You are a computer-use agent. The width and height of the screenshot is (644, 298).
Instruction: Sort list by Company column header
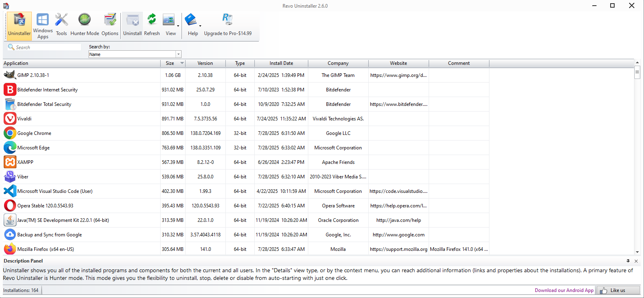point(338,63)
